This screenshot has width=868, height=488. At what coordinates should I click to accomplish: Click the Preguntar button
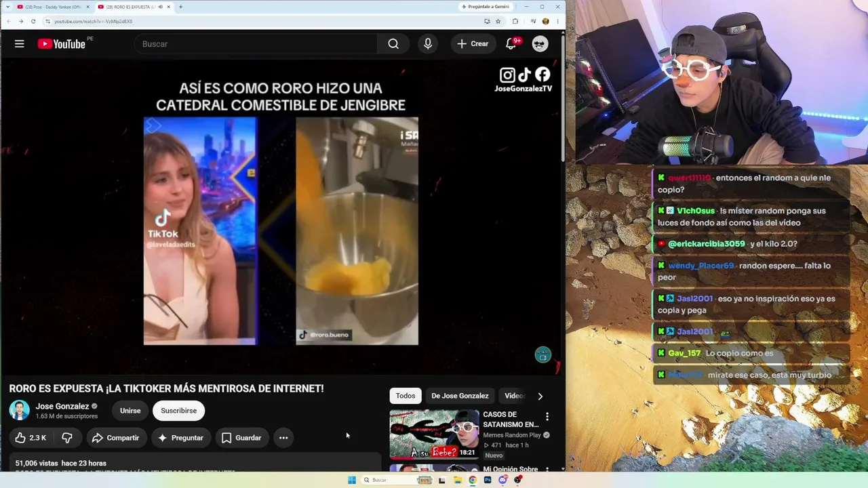coord(180,438)
